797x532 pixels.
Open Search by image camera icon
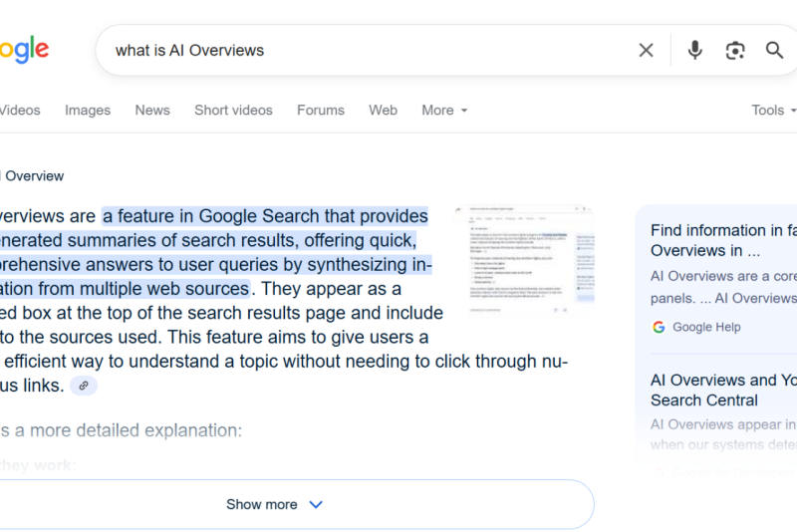coord(735,50)
